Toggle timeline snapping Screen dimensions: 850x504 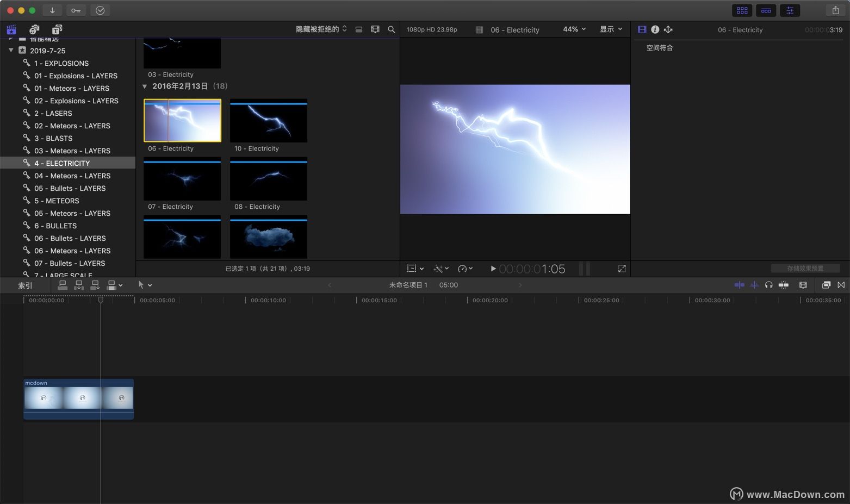784,285
